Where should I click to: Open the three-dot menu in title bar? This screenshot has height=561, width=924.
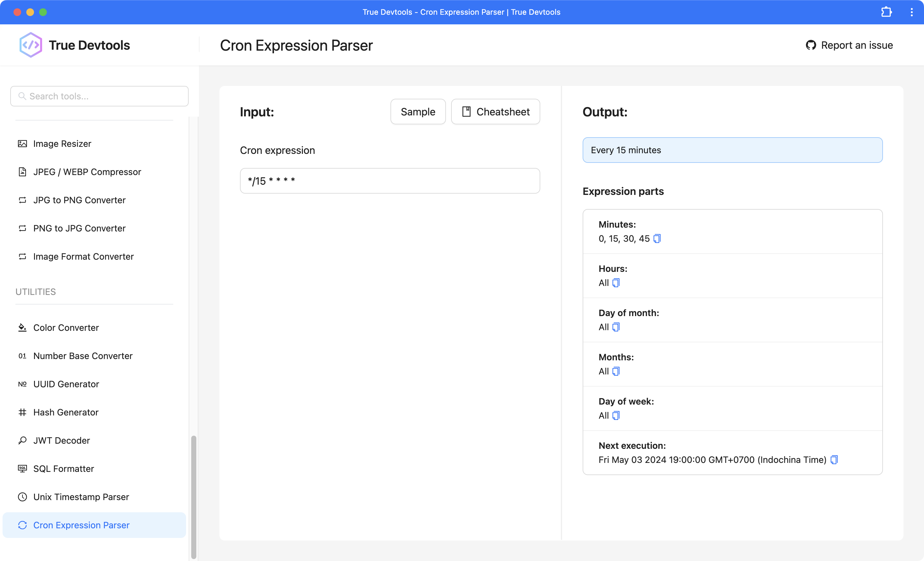tap(911, 12)
